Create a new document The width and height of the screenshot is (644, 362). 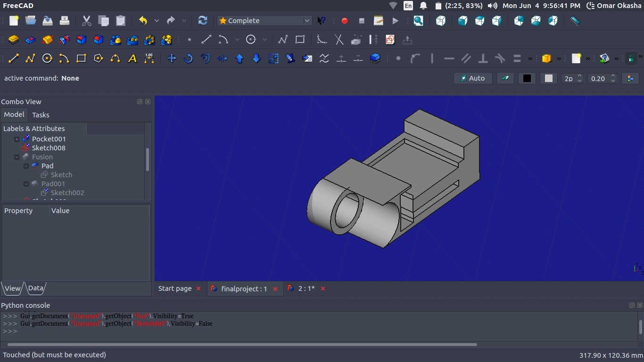point(14,21)
